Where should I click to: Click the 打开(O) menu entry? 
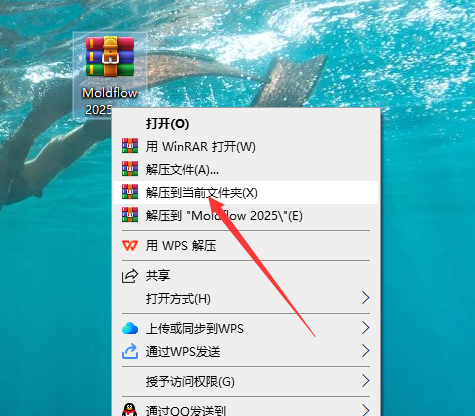246,124
